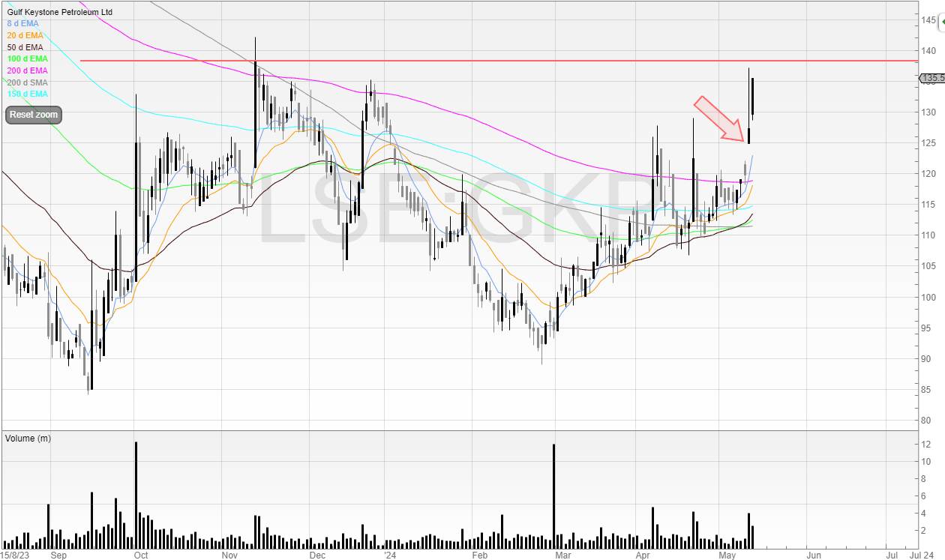Image resolution: width=945 pixels, height=560 pixels.
Task: Click the red horizontal resistance line
Action: [499, 60]
